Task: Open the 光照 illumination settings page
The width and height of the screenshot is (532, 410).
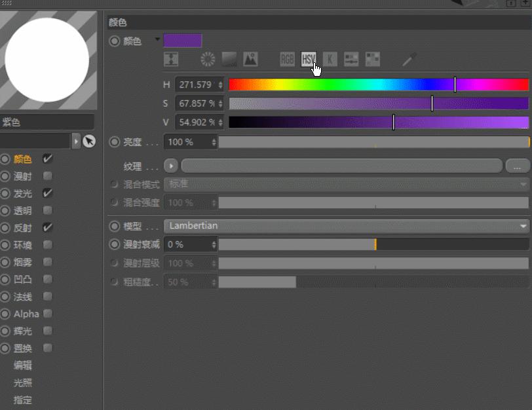Action: click(x=23, y=383)
